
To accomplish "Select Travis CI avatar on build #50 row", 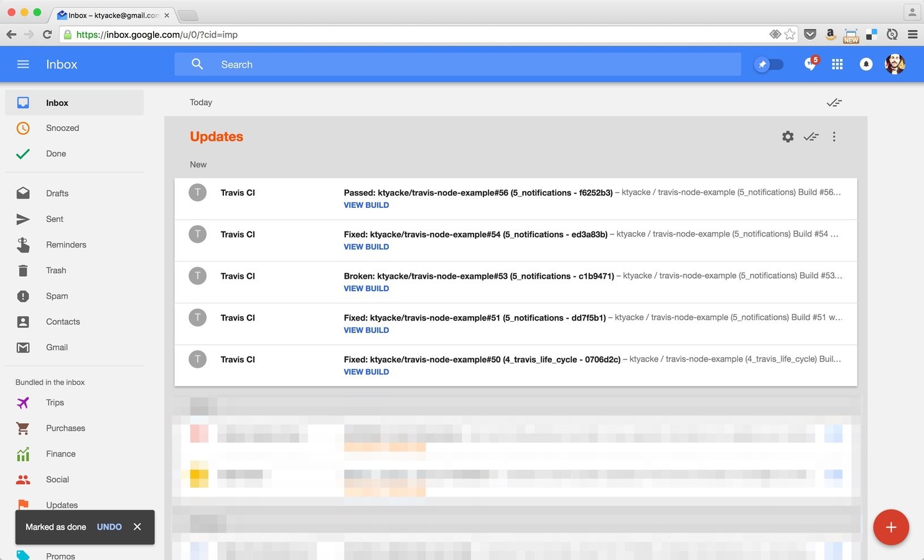I will (198, 359).
